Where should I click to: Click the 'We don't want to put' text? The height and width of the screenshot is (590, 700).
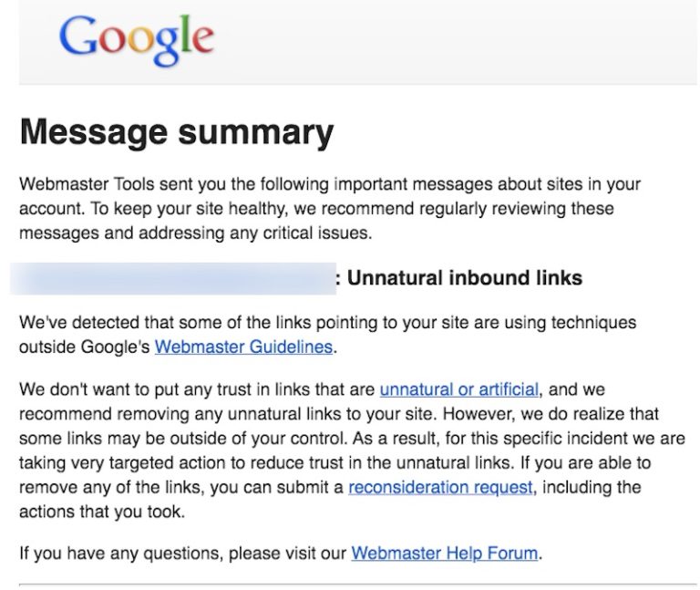click(100, 389)
